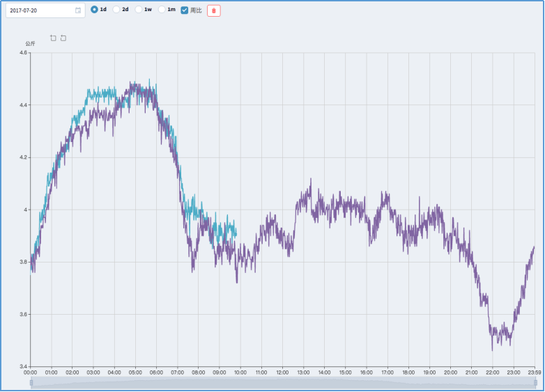Click the 公斤 unit label above the y-axis
The height and width of the screenshot is (392, 545).
(30, 44)
